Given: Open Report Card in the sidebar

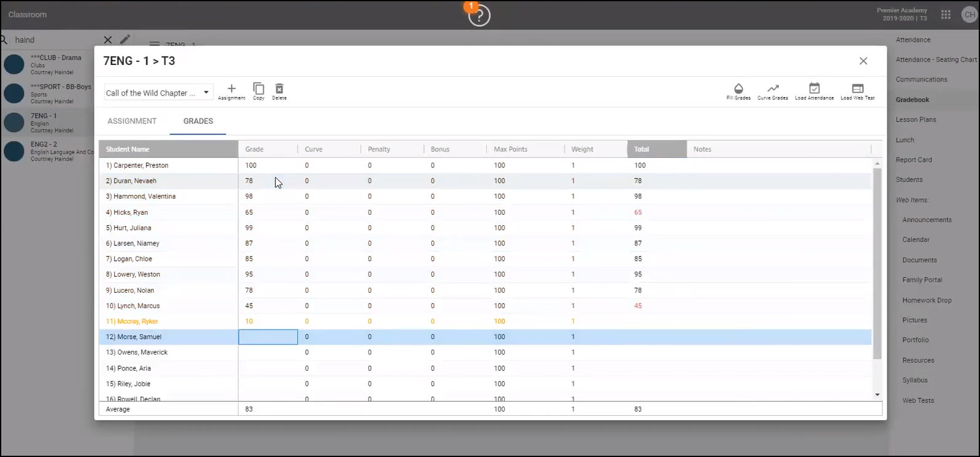Looking at the screenshot, I should [x=913, y=159].
